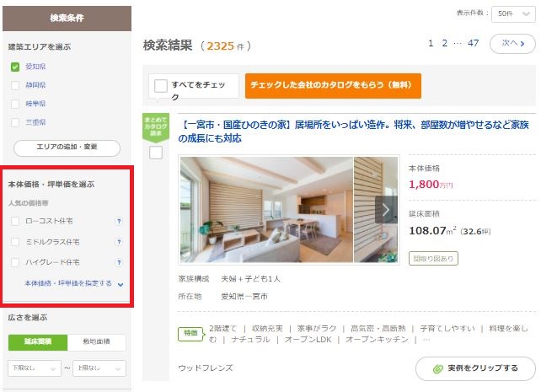Click help icon beside ローコスト住宅
Viewport: 541px width, 392px height.
click(x=119, y=221)
